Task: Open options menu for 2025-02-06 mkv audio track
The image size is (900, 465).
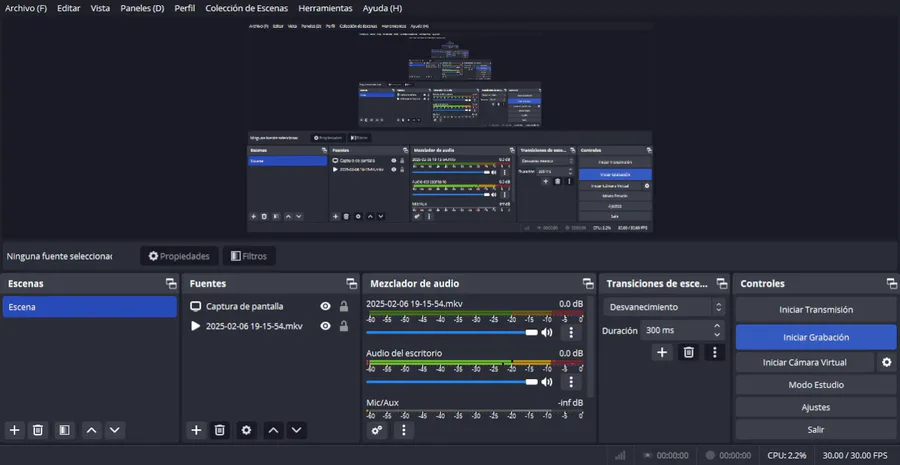Action: click(571, 332)
